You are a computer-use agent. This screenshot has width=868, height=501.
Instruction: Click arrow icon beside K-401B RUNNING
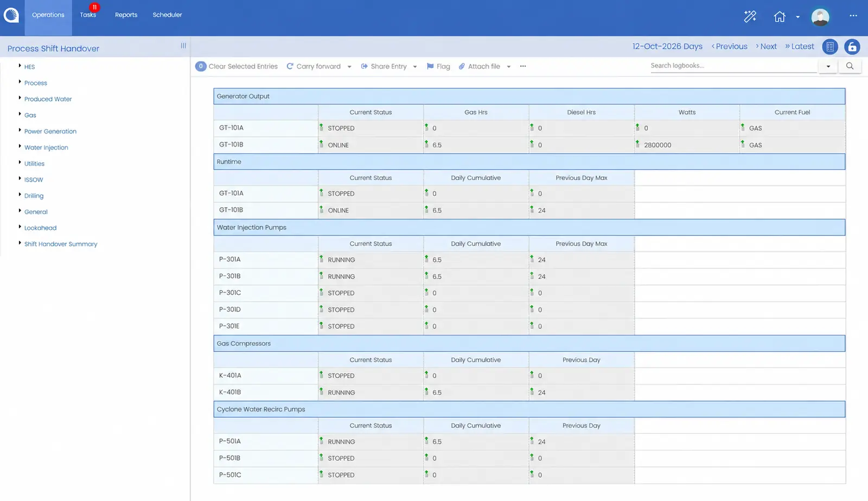pyautogui.click(x=321, y=391)
